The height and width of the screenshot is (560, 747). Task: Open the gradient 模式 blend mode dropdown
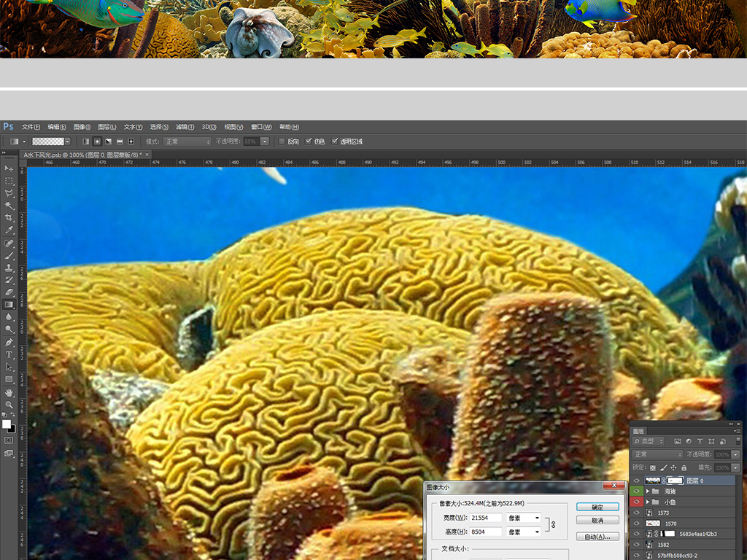[187, 141]
